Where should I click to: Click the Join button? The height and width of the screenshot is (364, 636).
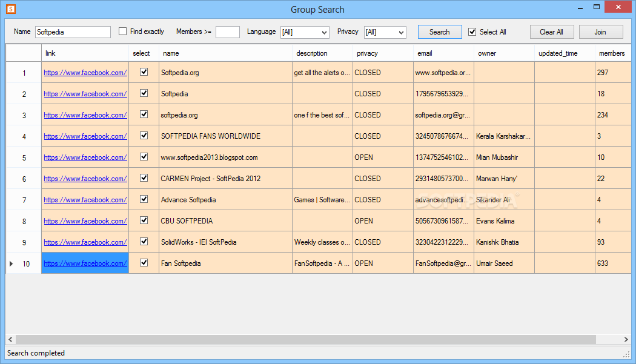tap(601, 31)
